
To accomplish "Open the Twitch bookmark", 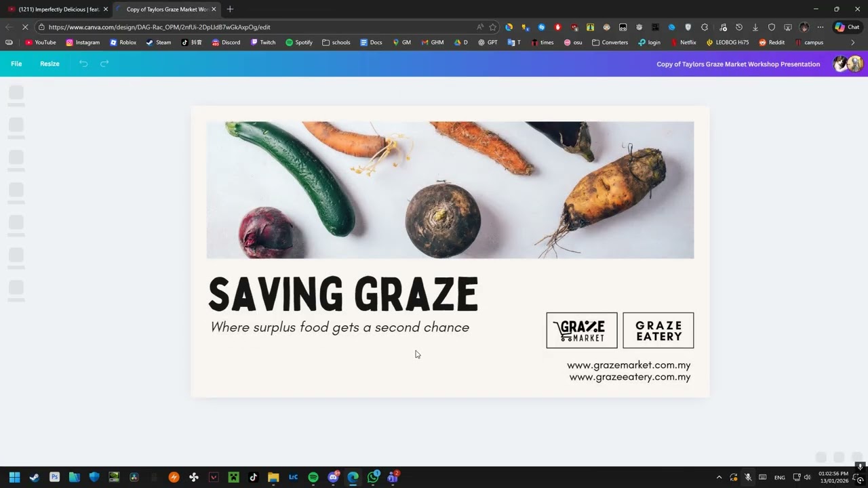I will (263, 43).
